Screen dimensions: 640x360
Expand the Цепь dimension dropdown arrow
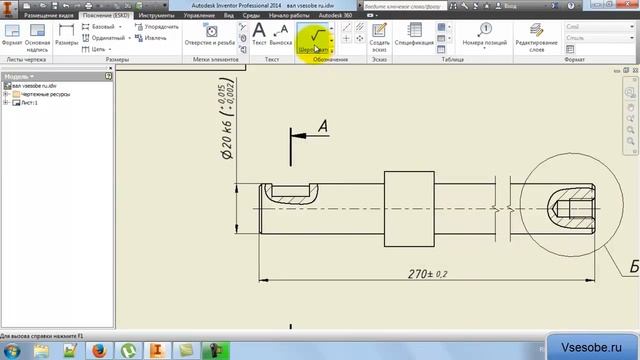(x=110, y=49)
